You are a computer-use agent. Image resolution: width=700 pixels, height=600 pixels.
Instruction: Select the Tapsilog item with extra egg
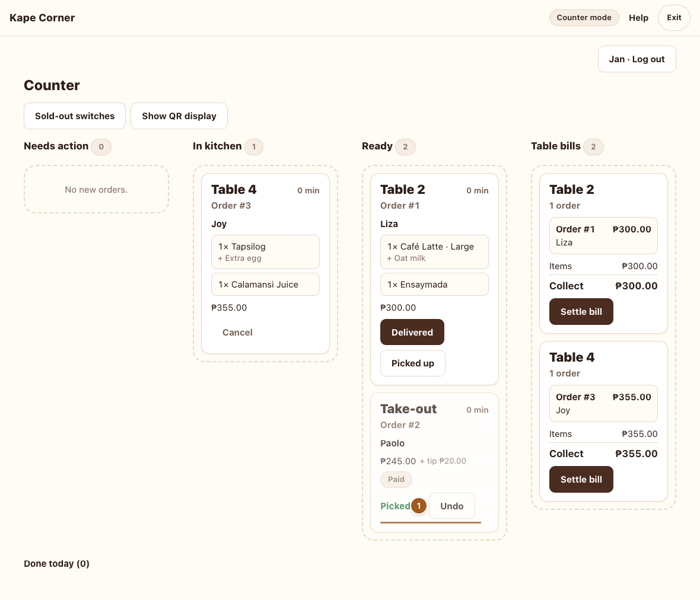point(265,252)
